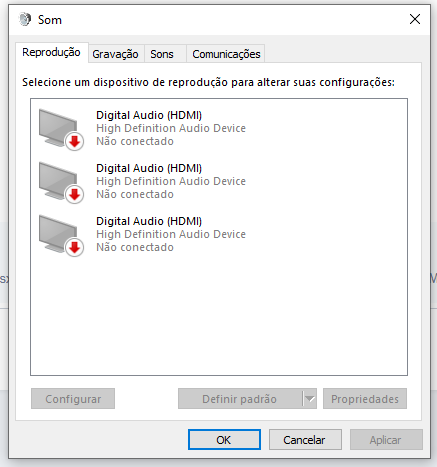Click the Cancelar button

305,440
